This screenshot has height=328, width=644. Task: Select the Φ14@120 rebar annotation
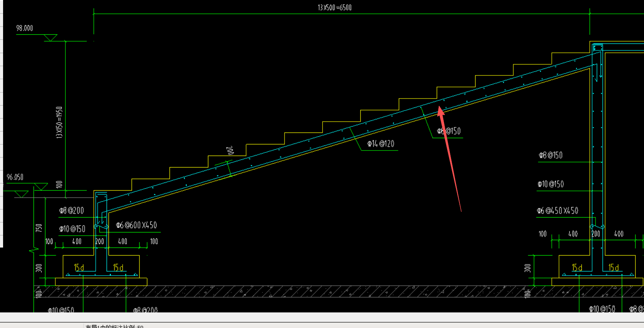[x=381, y=144]
